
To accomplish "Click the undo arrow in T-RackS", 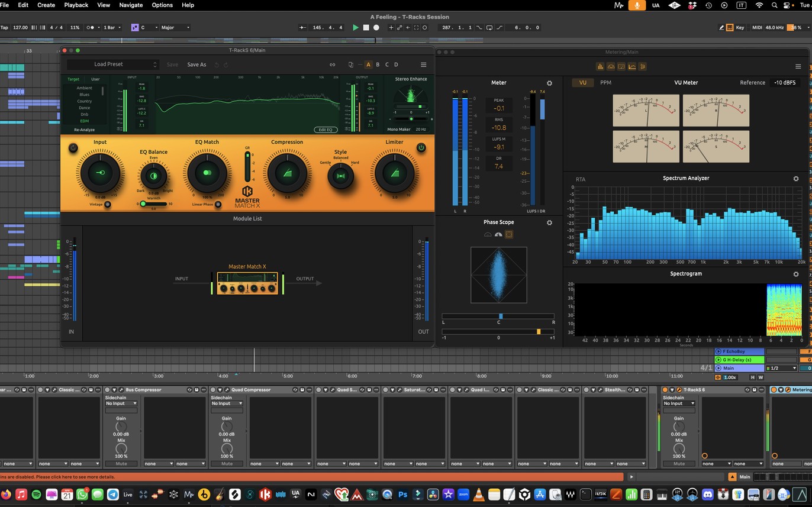I will (217, 64).
